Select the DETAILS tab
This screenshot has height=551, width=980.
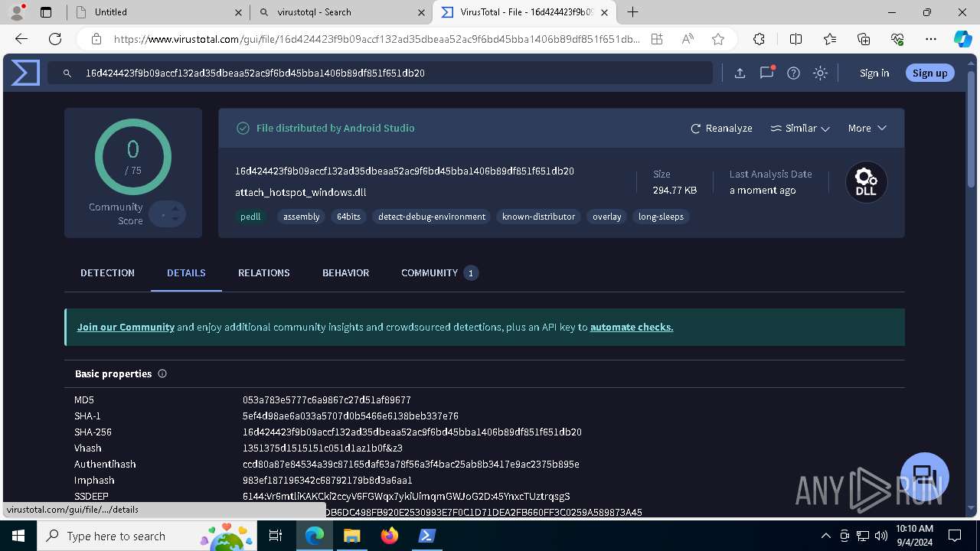click(186, 272)
